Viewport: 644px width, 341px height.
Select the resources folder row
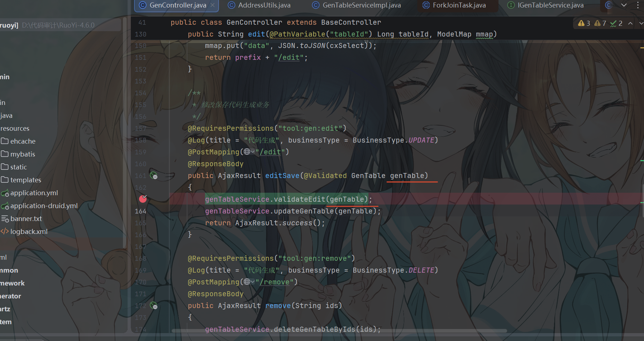coord(15,128)
